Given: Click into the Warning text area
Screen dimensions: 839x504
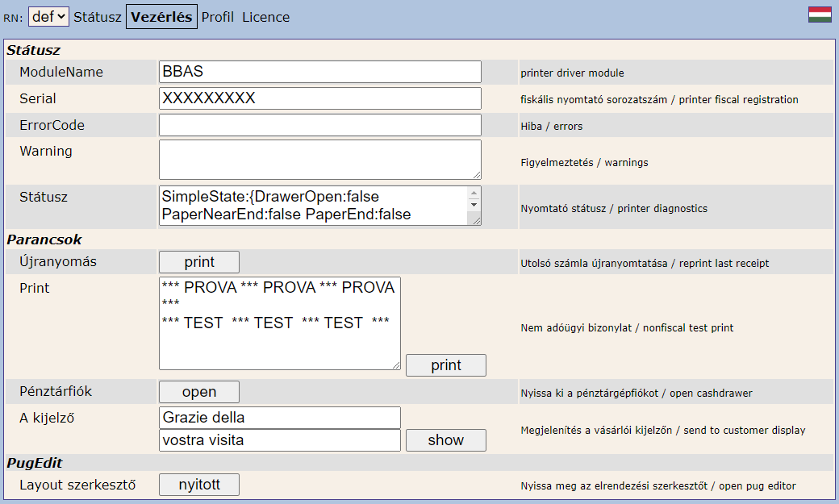Looking at the screenshot, I should pos(319,159).
